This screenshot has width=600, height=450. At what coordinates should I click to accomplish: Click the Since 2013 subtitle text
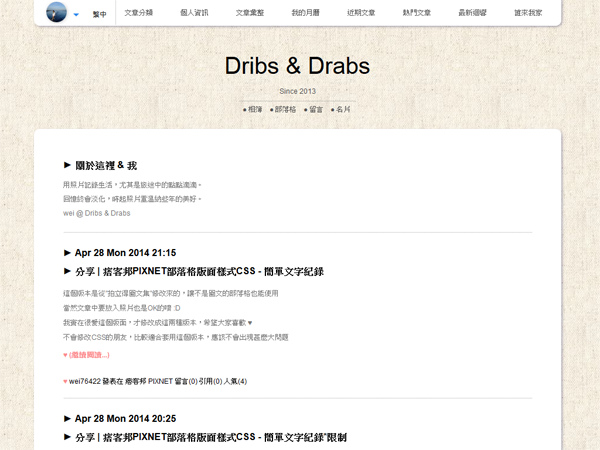298,91
